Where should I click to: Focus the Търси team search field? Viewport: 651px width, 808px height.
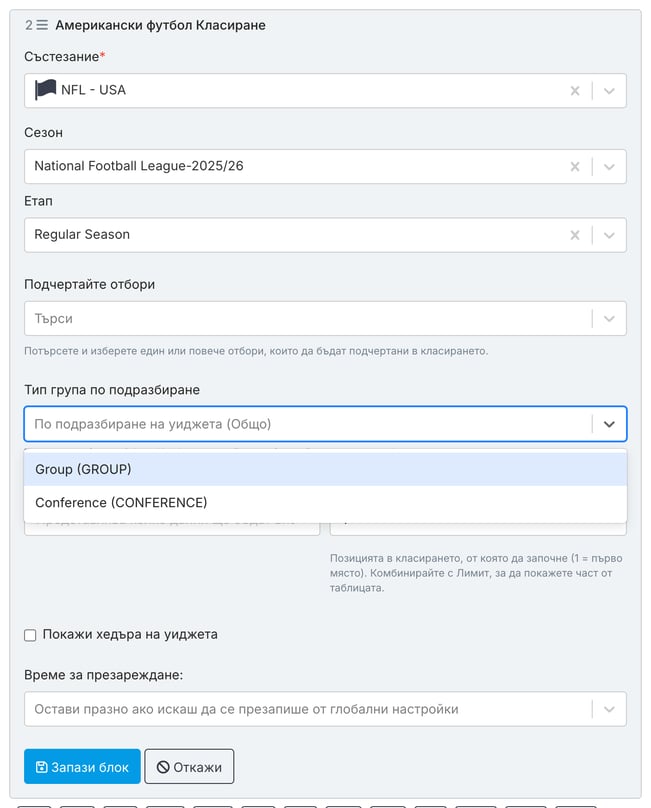tap(308, 318)
